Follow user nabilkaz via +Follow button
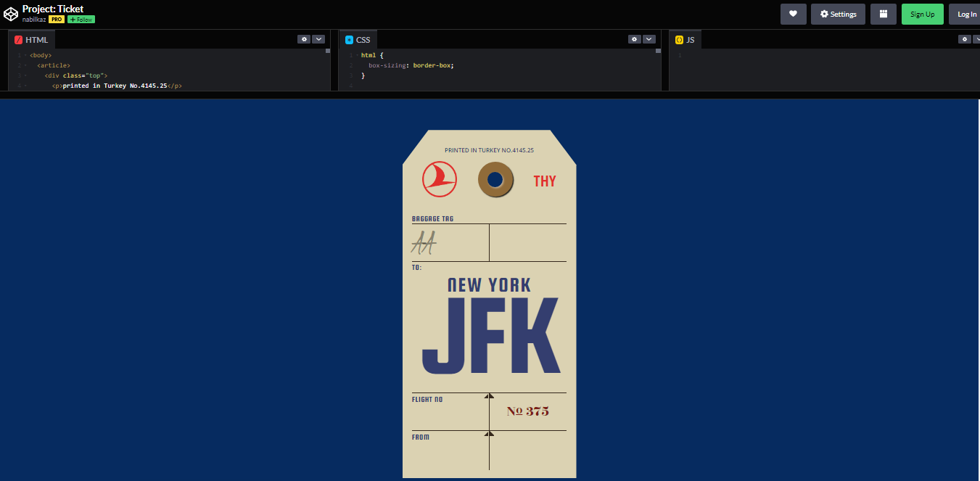980x481 pixels. pos(80,19)
